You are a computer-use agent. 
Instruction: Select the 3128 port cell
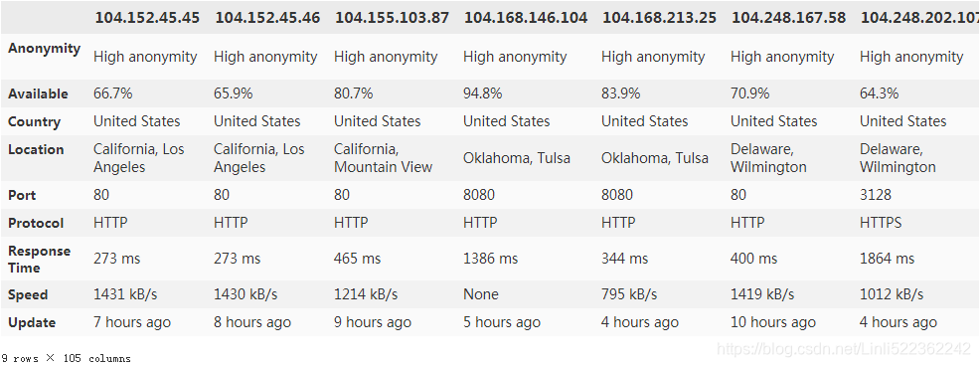click(876, 195)
